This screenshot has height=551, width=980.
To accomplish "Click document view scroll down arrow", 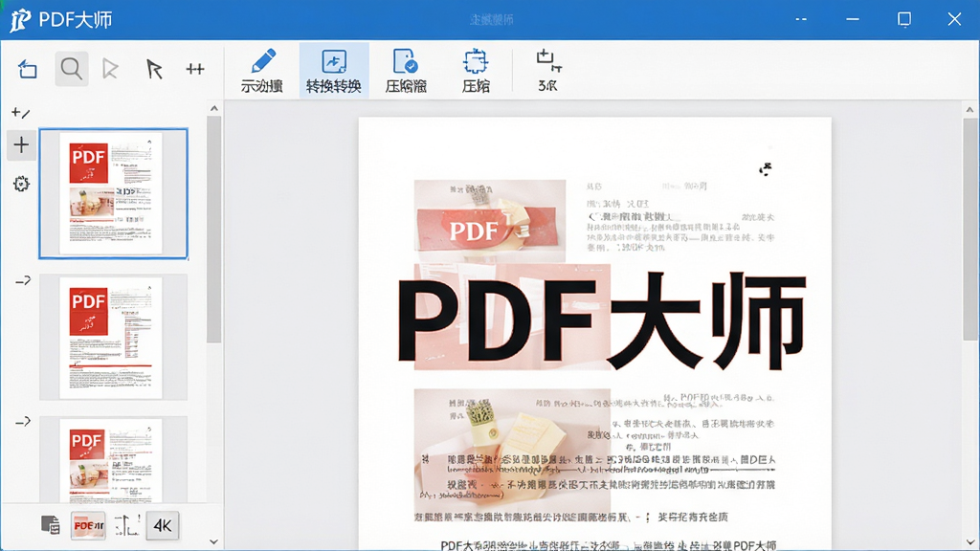I will click(x=970, y=542).
